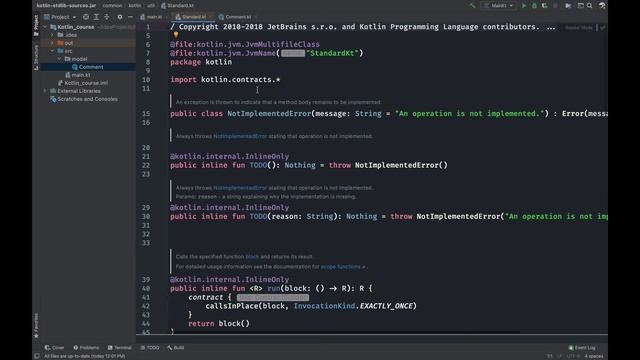Click the intention lightbulb icon
Image resolution: width=640 pixels, height=360 pixels.
(176, 35)
